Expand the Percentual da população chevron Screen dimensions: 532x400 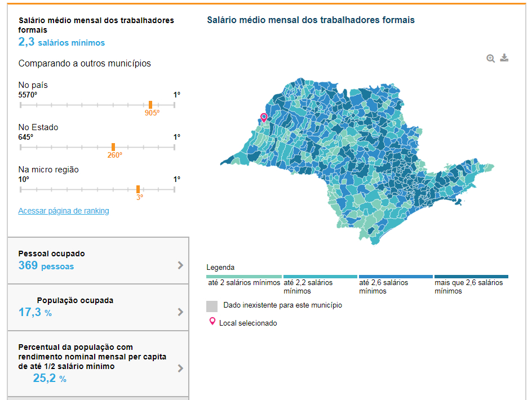(x=180, y=368)
